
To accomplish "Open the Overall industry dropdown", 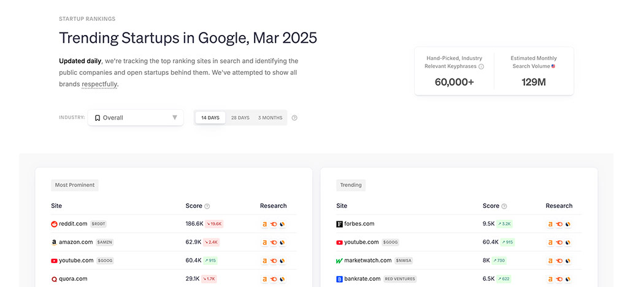I will pyautogui.click(x=136, y=118).
